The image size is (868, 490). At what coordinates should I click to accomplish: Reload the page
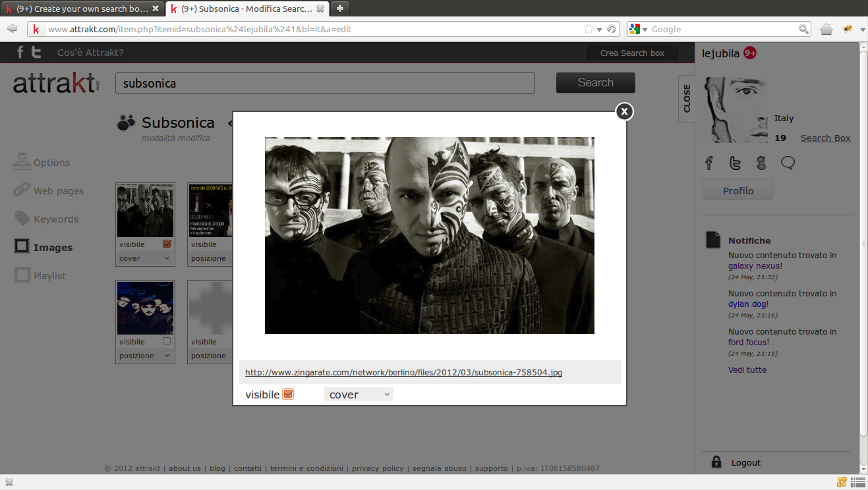[612, 29]
